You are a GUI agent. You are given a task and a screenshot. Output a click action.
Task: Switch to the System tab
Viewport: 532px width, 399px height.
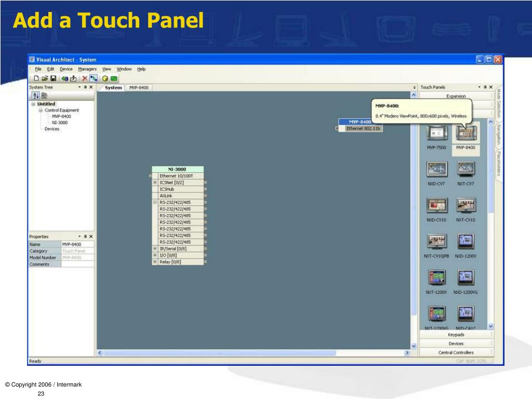coord(113,87)
